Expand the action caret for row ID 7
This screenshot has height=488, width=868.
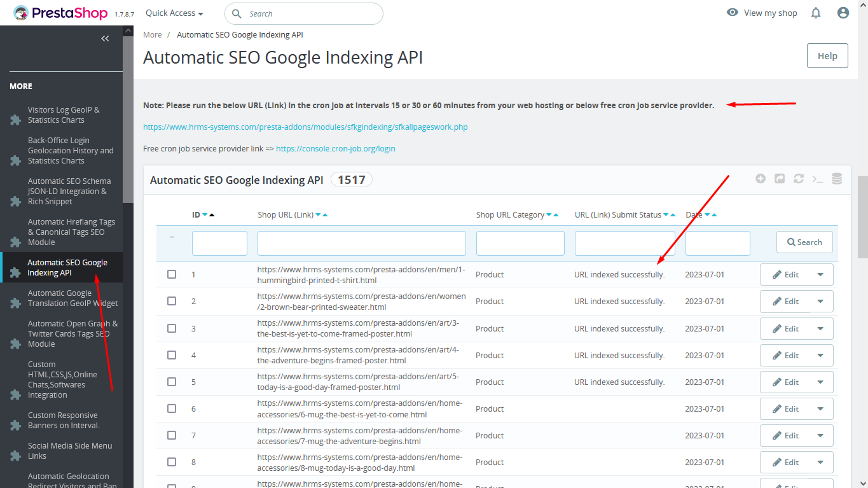(x=820, y=436)
